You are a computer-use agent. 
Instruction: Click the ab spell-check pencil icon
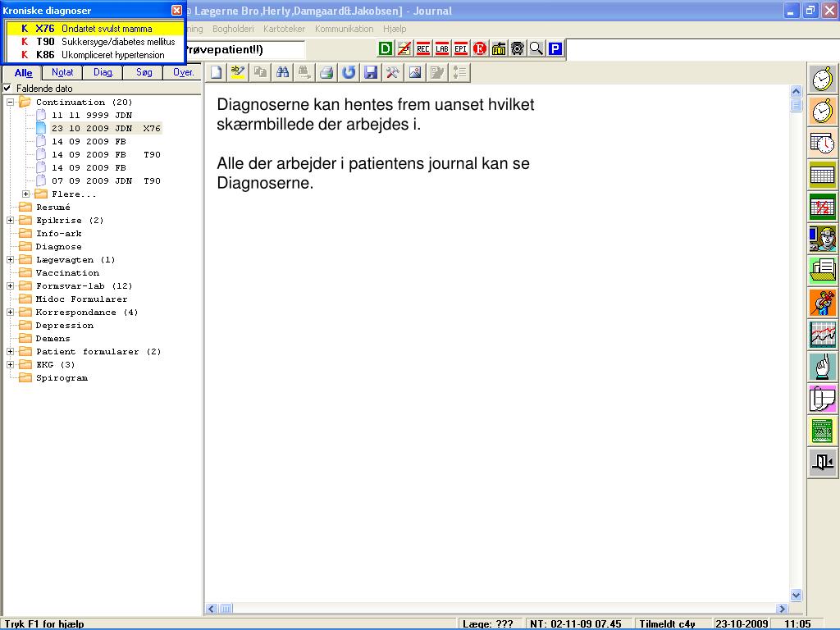238,72
